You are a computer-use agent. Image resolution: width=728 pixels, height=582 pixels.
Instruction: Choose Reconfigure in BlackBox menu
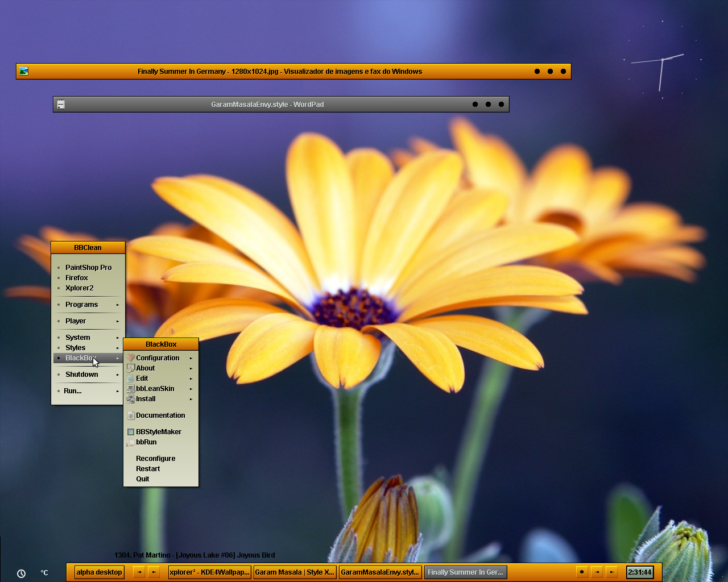tap(161, 459)
